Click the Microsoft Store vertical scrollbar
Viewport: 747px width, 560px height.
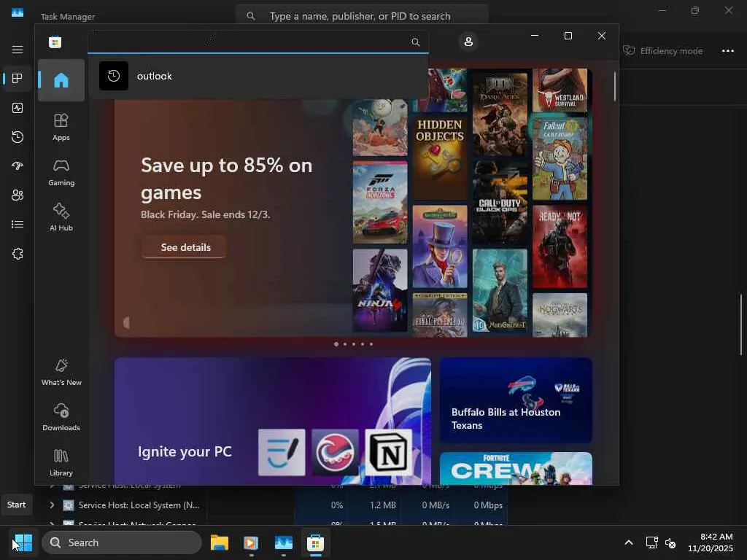coord(614,87)
